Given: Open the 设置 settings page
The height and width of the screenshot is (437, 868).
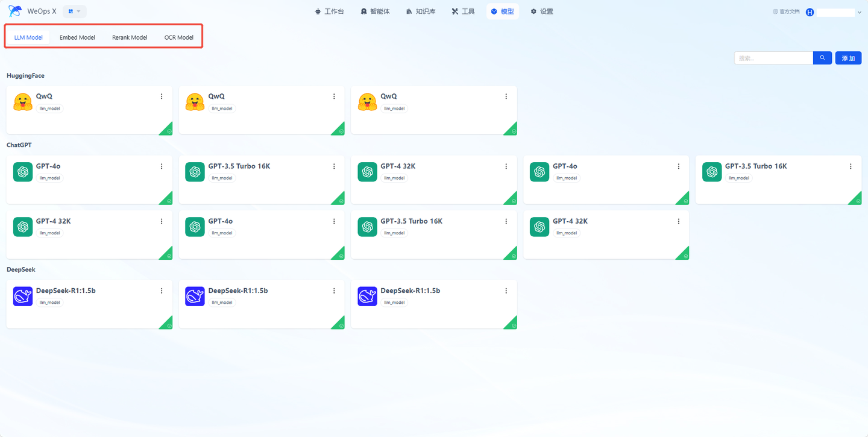Looking at the screenshot, I should point(542,11).
